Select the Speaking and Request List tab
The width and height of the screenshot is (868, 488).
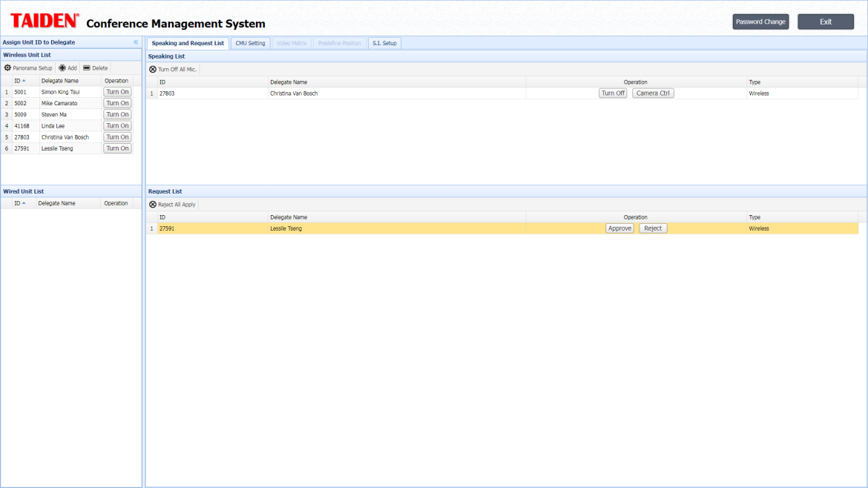click(188, 43)
